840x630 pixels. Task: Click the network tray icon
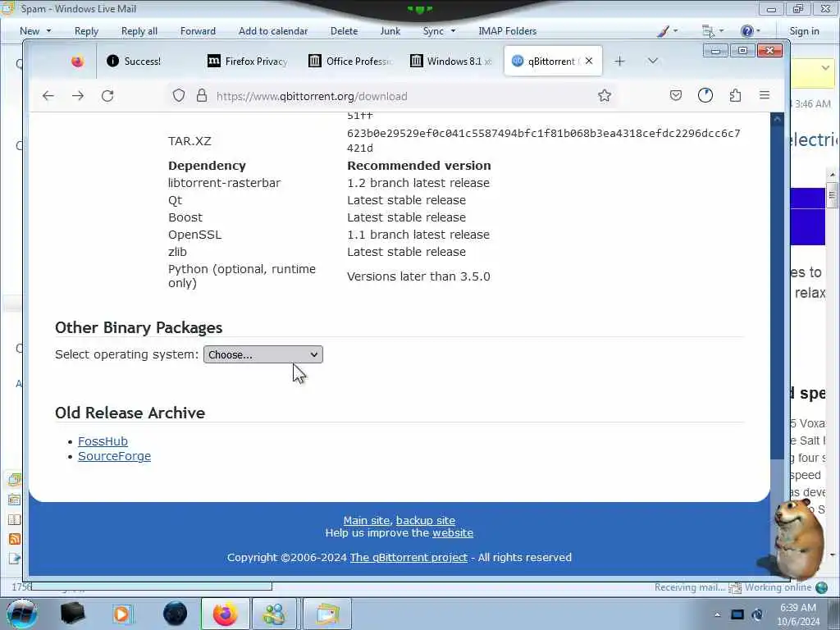[737, 614]
